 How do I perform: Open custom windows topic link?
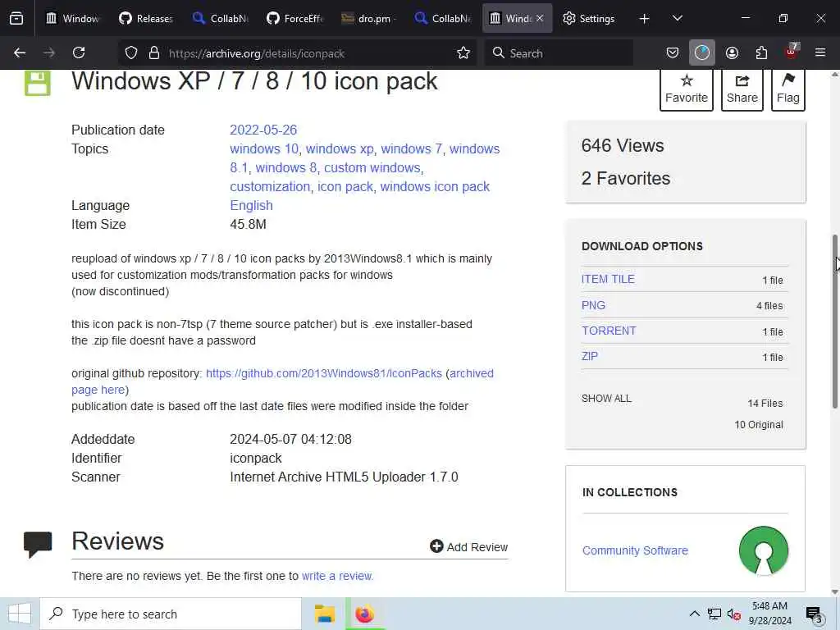pyautogui.click(x=372, y=167)
